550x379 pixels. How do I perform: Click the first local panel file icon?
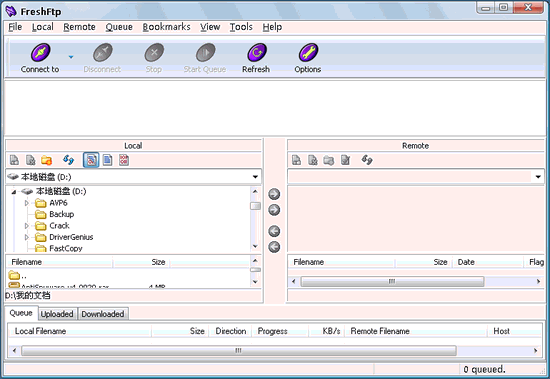click(x=14, y=160)
